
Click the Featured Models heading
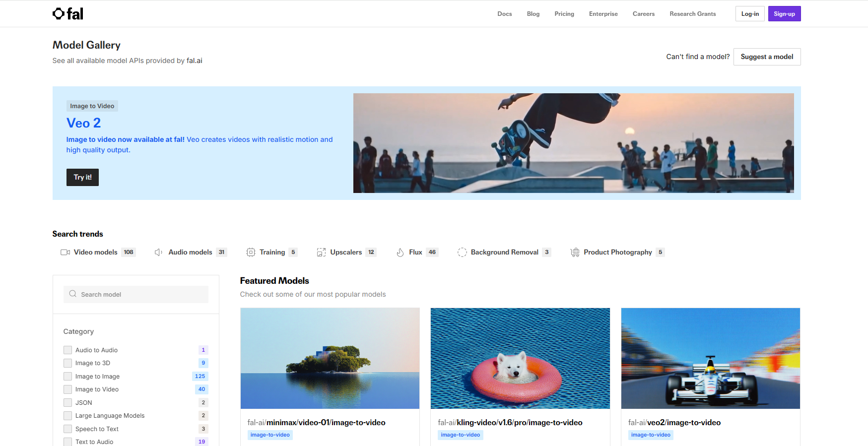(x=274, y=281)
